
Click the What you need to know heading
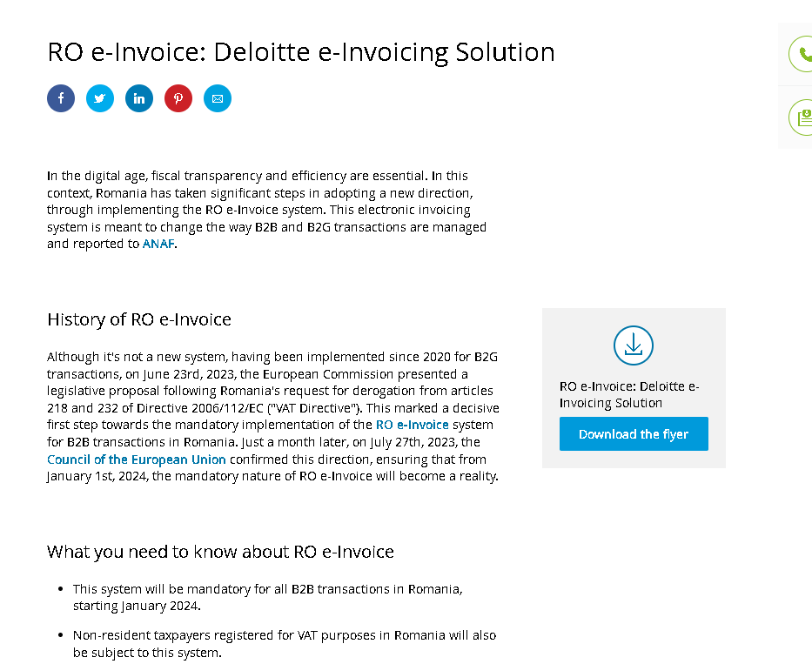coord(220,552)
